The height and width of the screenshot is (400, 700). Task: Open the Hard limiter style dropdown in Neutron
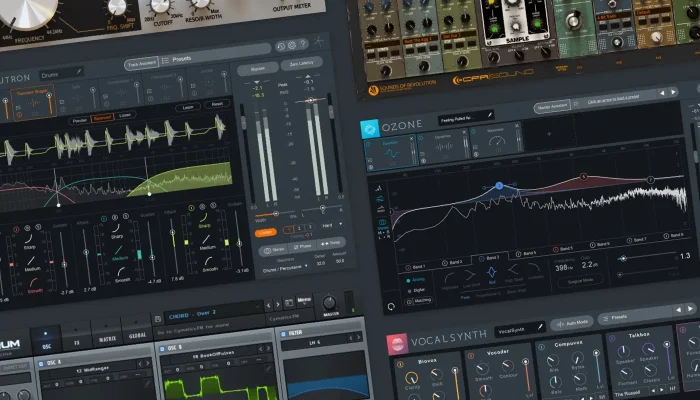333,225
